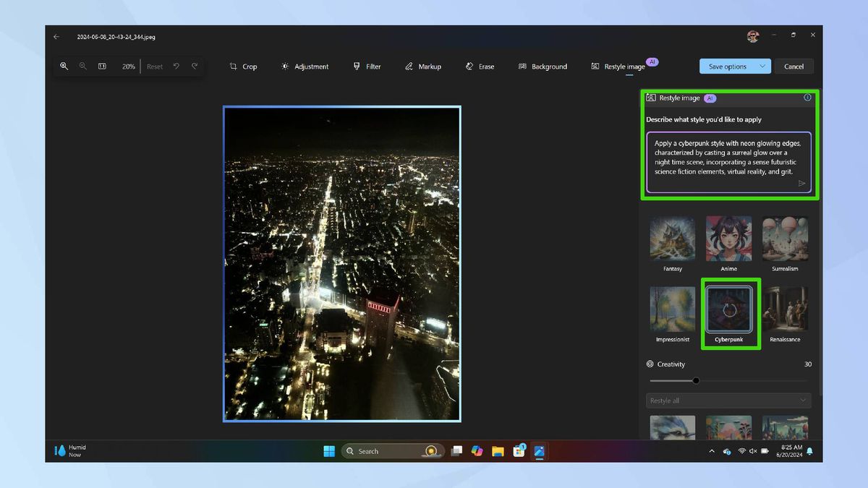The height and width of the screenshot is (488, 868).
Task: Switch to the Erase tool
Action: coord(480,67)
